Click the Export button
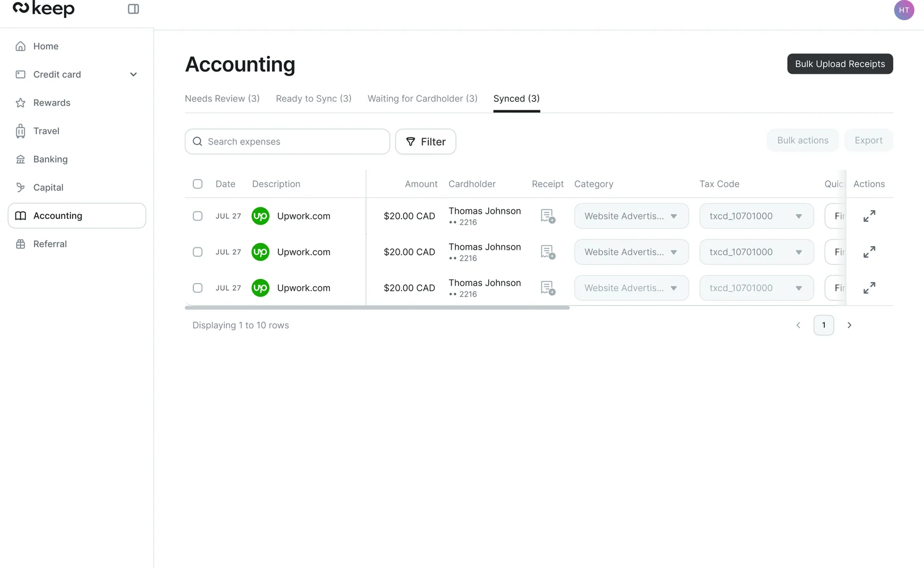Screen dimensions: 924x568 [869, 140]
